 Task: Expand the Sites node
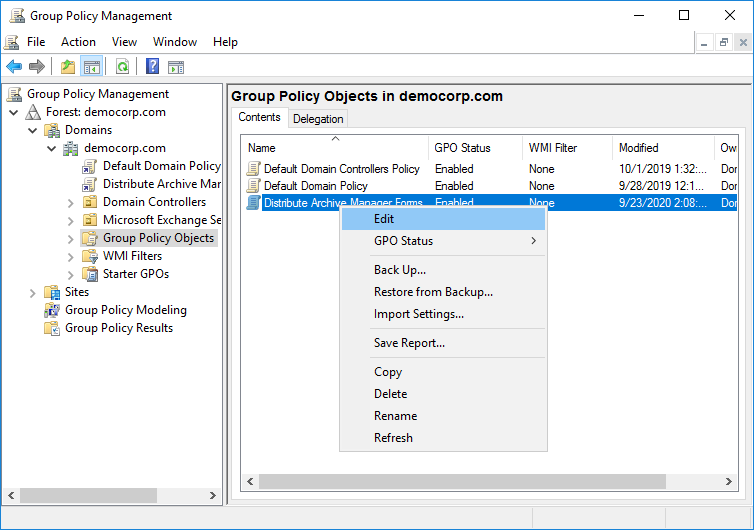point(33,292)
